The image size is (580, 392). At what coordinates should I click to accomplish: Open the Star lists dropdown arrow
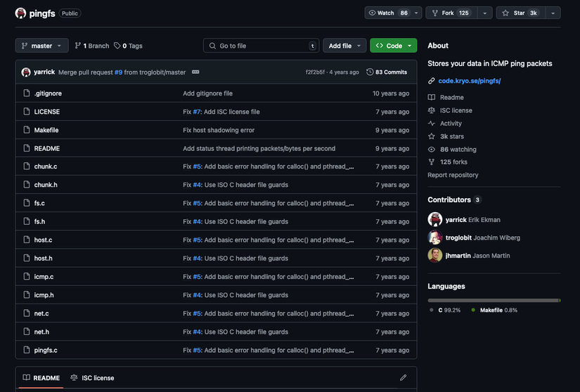click(x=553, y=13)
